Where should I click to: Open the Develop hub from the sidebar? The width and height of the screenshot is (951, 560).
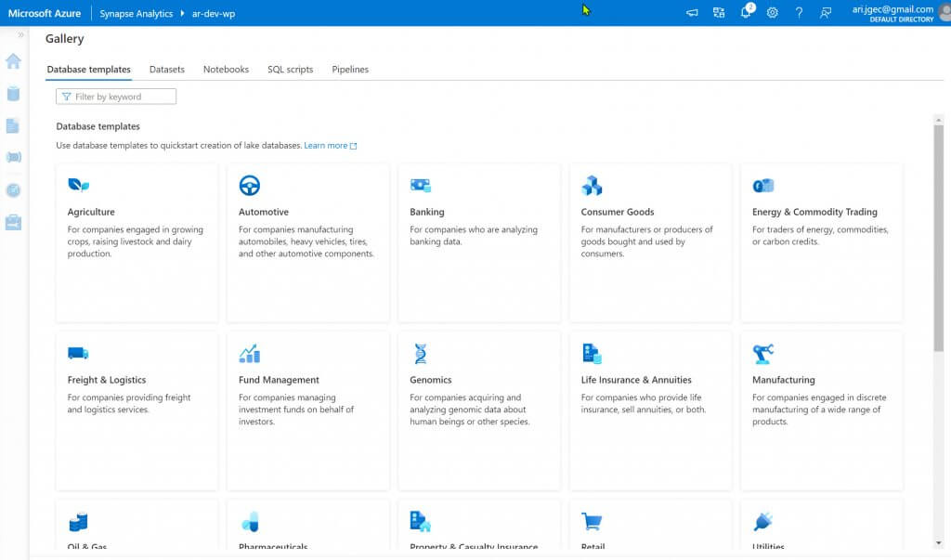tap(13, 124)
